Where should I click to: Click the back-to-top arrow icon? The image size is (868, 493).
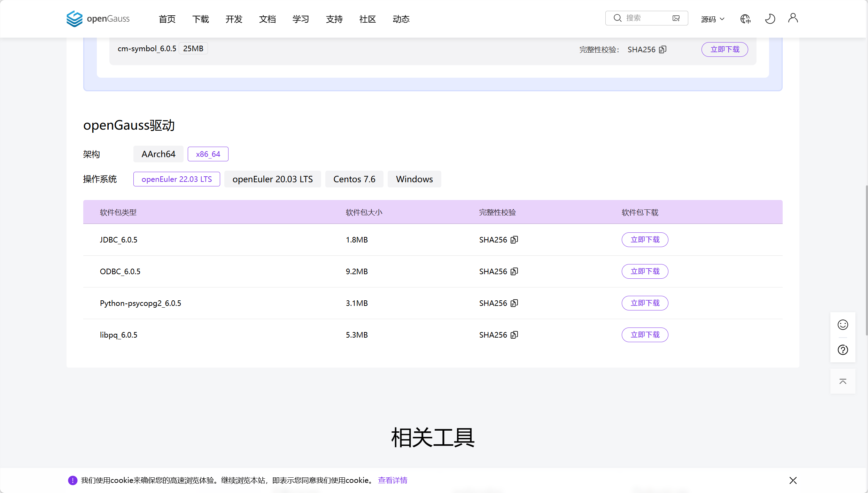(x=843, y=381)
